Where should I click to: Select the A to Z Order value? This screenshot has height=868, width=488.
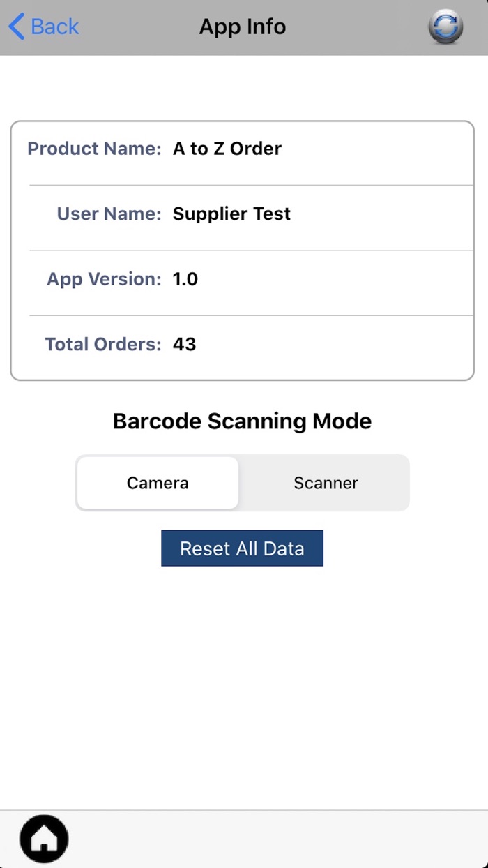pyautogui.click(x=227, y=149)
